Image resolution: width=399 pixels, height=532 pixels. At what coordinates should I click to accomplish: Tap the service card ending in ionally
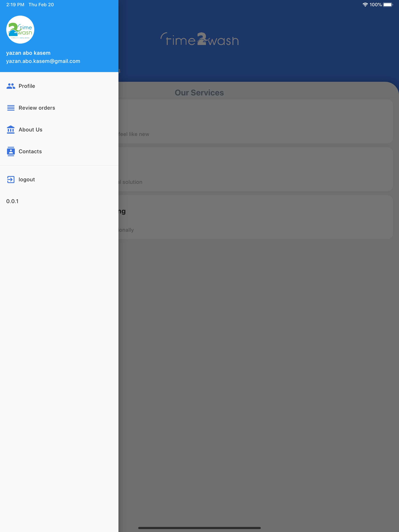click(256, 217)
